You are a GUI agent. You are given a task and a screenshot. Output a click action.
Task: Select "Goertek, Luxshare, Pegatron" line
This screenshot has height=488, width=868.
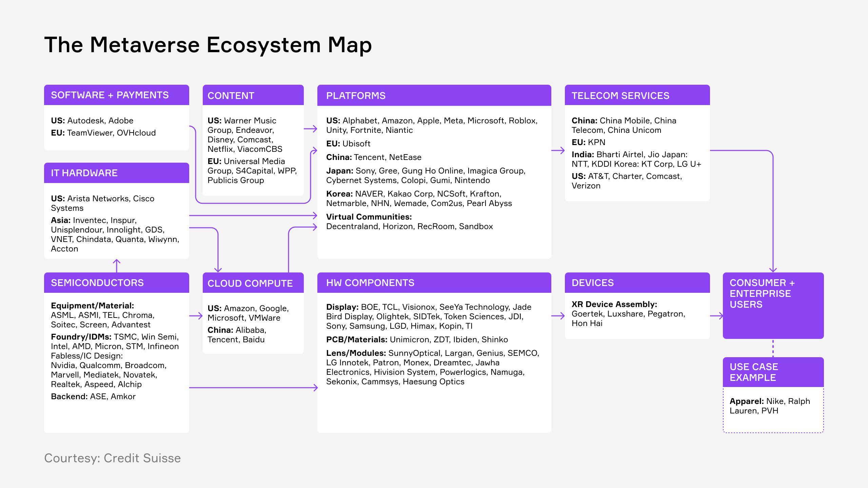click(x=628, y=314)
